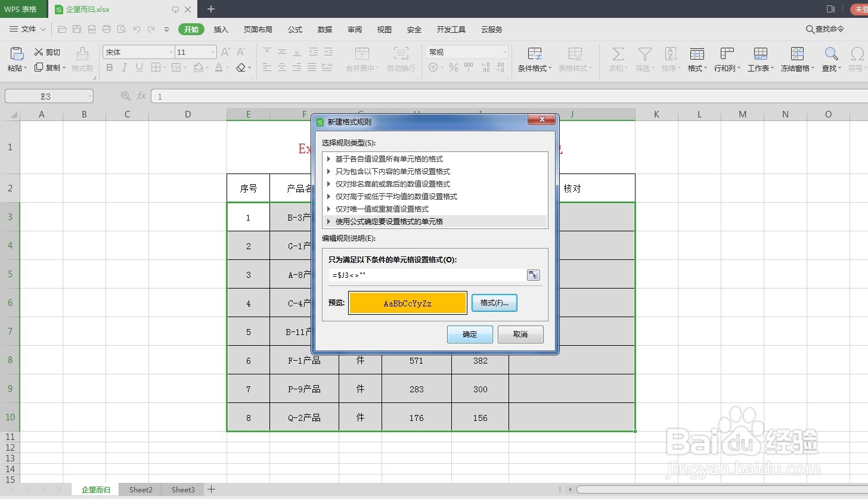Click the 取消 button in dialog
Image resolution: width=868 pixels, height=499 pixels.
(520, 334)
